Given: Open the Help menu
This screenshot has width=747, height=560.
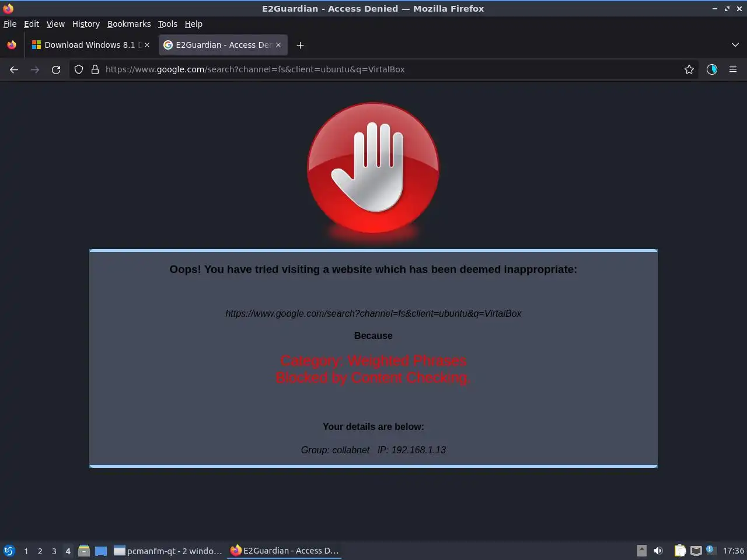Looking at the screenshot, I should click(x=194, y=24).
